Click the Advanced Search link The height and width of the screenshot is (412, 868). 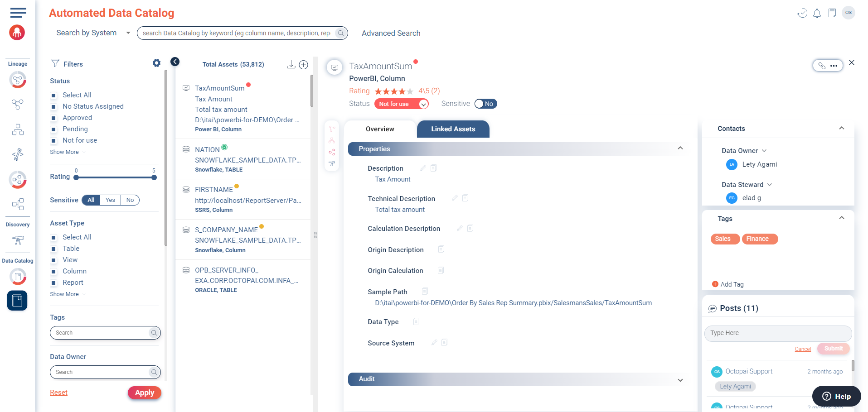coord(391,33)
